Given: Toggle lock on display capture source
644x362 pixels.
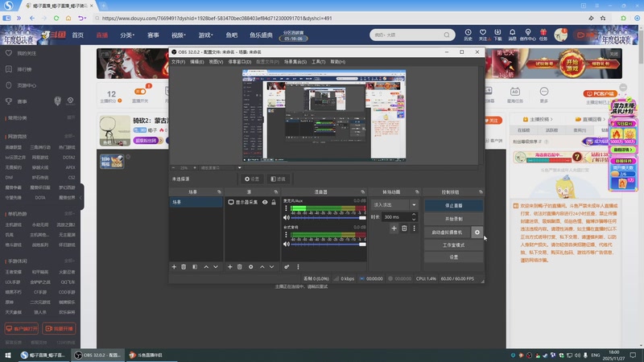Looking at the screenshot, I should point(274,202).
